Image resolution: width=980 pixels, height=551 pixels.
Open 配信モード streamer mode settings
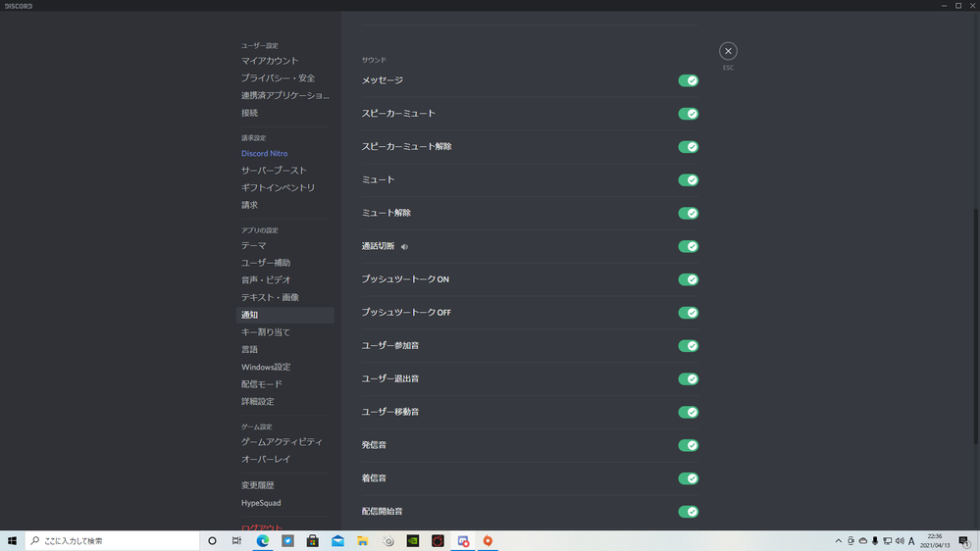point(285,384)
